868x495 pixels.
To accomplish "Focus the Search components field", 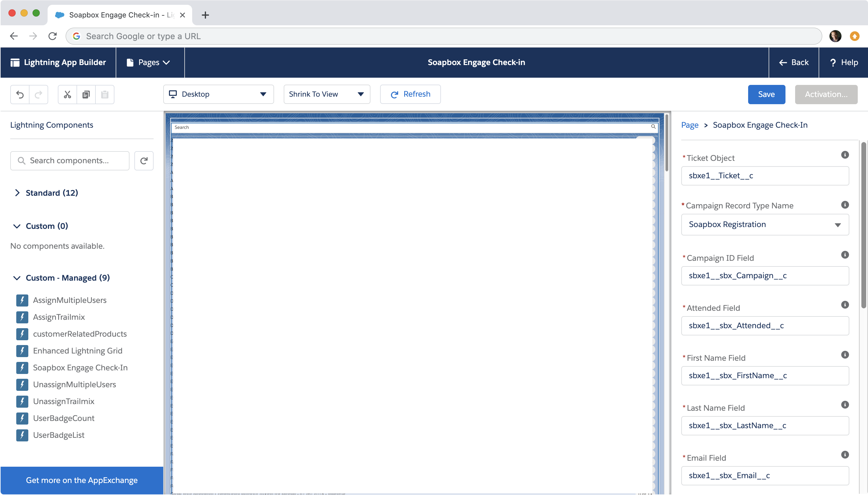I will click(70, 160).
